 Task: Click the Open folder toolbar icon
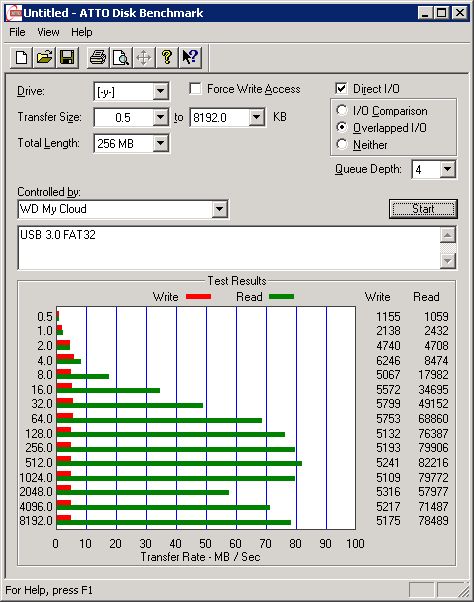pos(44,58)
